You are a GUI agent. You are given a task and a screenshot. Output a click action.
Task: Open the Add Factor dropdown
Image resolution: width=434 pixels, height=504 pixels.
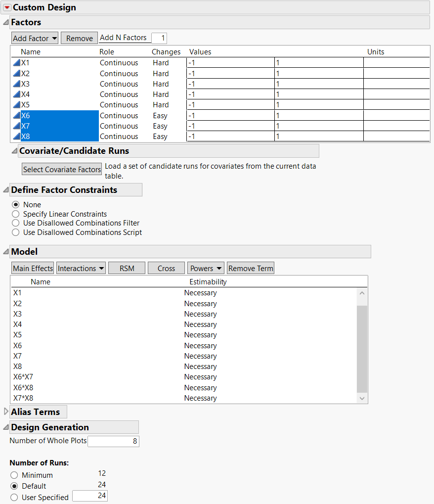coord(35,38)
